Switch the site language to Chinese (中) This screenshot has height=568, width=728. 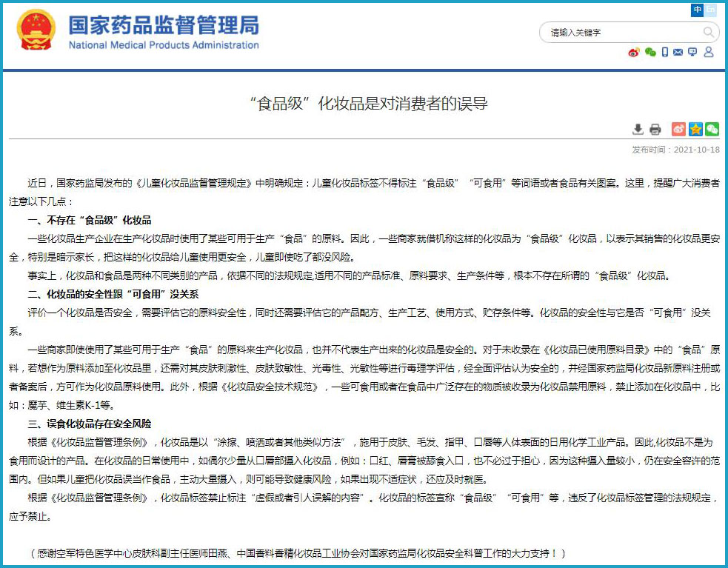(698, 10)
